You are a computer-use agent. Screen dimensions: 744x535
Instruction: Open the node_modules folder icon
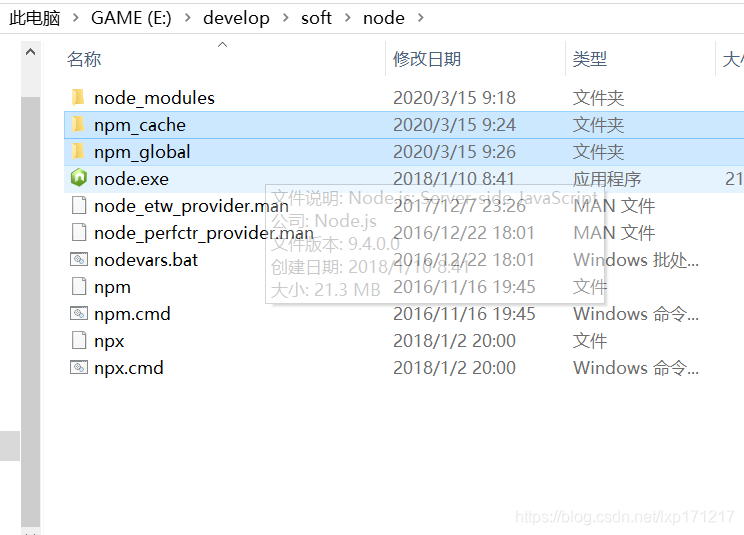(78, 97)
